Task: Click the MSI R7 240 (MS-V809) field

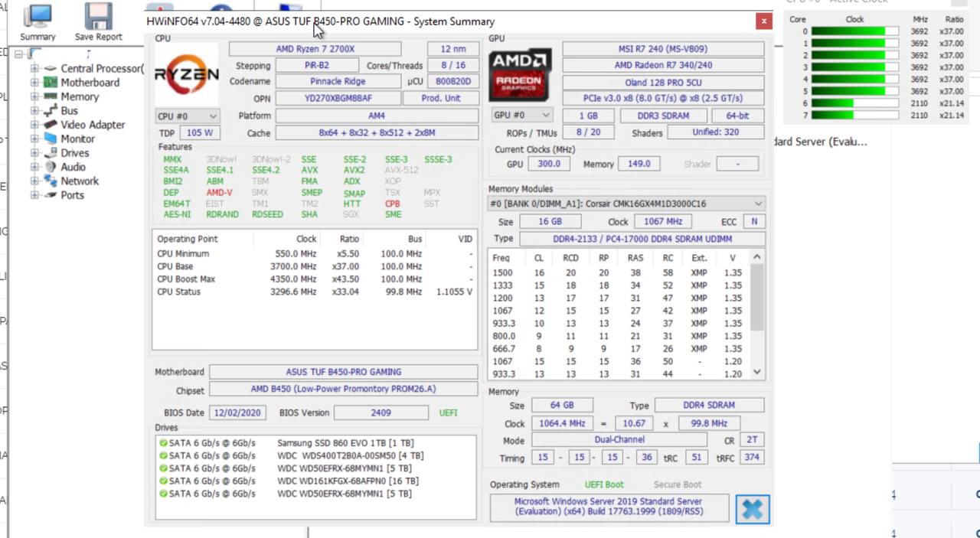Action: (663, 49)
